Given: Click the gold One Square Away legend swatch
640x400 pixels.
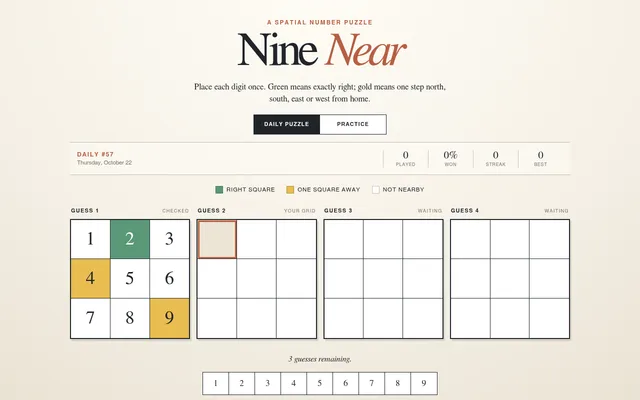Looking at the screenshot, I should 290,190.
